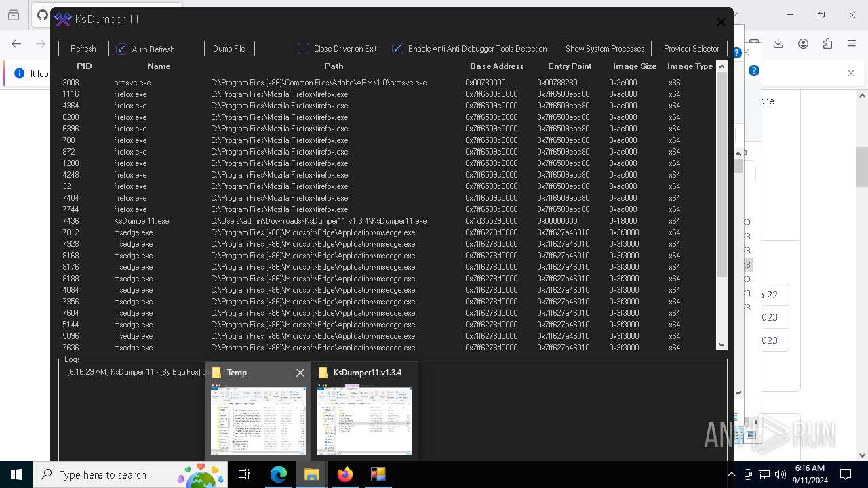Viewport: 868px width, 488px height.
Task: Click Show System Processes button
Action: pos(605,49)
